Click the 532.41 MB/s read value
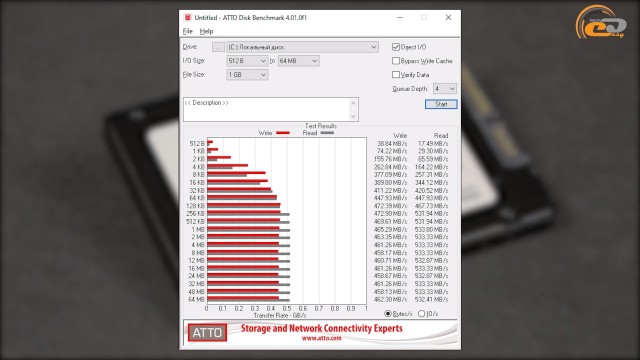The height and width of the screenshot is (360, 640). (431, 299)
